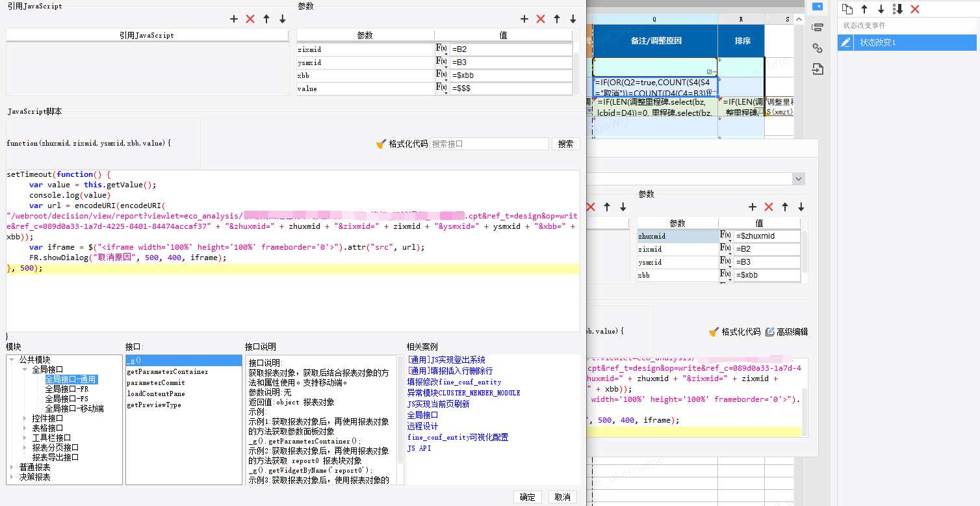Screen dimensions: 980x506
Task: Move event down in right events panel
Action: coord(881,9)
